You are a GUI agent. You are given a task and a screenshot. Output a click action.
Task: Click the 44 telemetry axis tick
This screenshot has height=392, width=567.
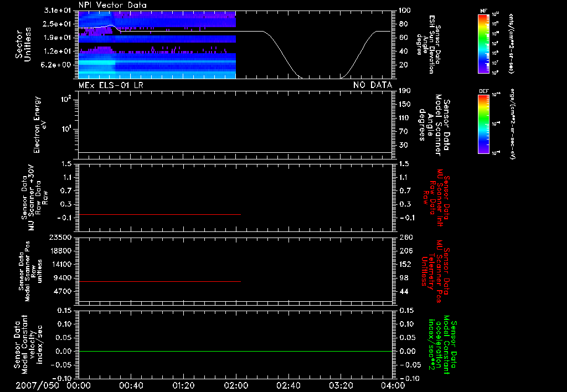[404, 291]
